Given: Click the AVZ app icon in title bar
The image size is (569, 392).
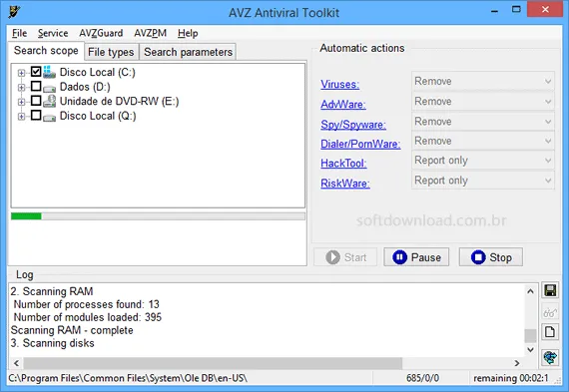Looking at the screenshot, I should pos(14,12).
